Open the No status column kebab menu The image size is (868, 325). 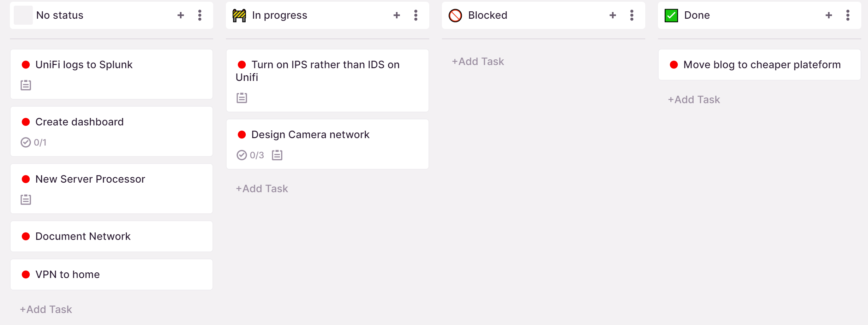(x=200, y=15)
